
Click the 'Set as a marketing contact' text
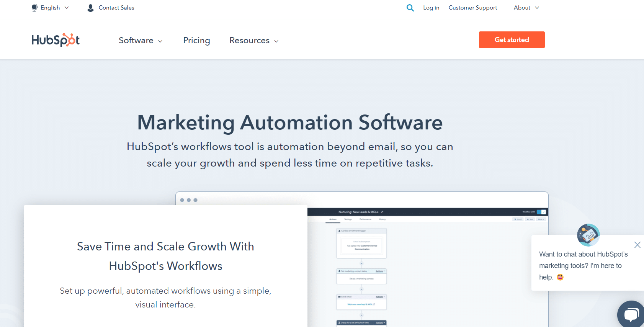361,279
